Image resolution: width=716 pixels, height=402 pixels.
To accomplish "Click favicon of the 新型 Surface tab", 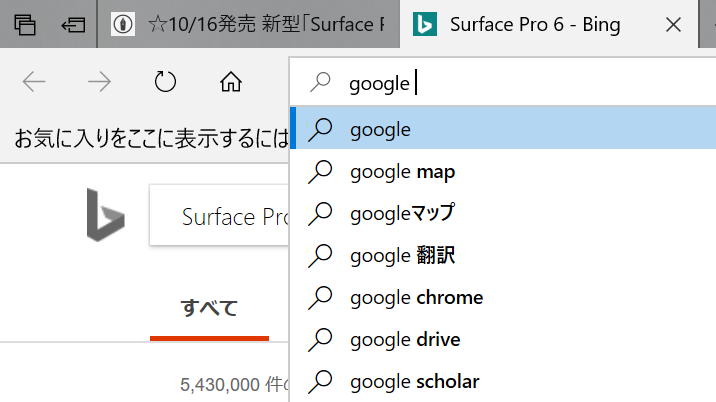I will (x=122, y=24).
